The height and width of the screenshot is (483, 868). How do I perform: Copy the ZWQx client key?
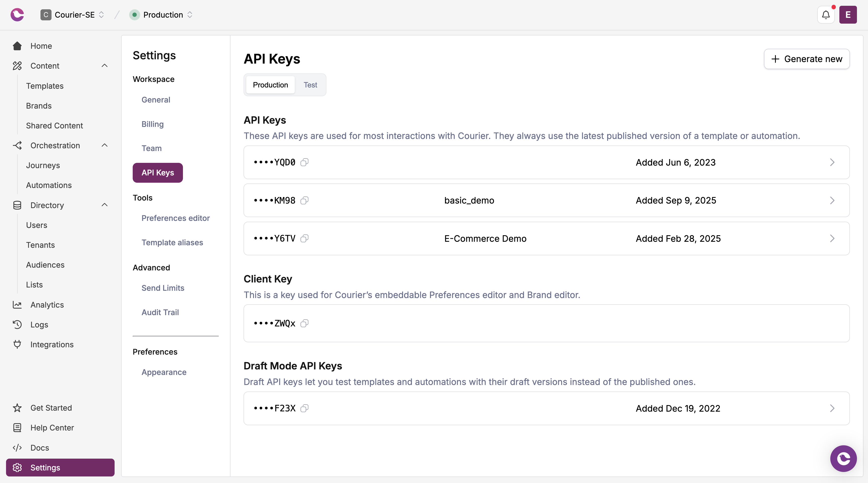click(x=304, y=323)
